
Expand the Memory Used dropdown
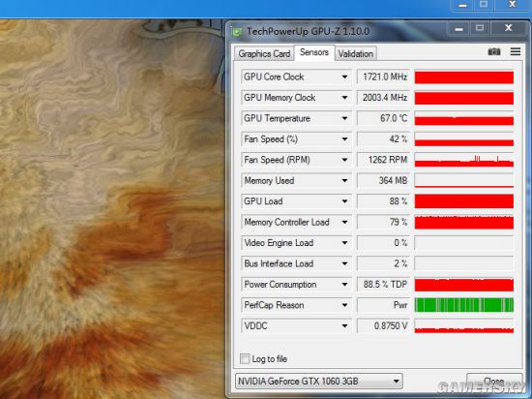point(344,181)
